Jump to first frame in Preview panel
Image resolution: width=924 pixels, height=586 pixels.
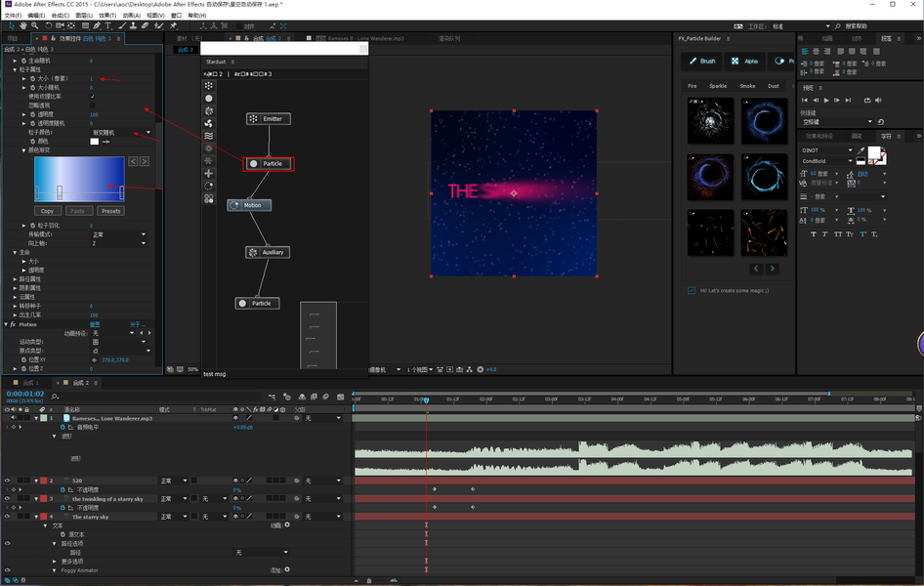[x=805, y=101]
